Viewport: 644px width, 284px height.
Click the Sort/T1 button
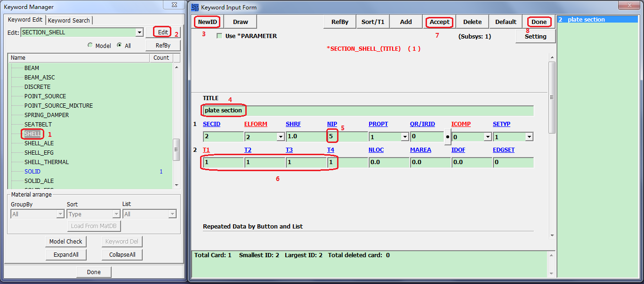[372, 22]
